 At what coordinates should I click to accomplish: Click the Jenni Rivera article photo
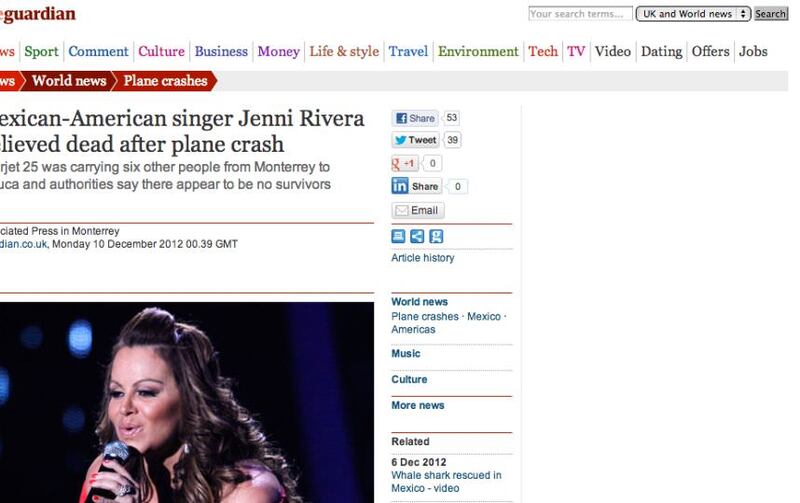coord(187,403)
